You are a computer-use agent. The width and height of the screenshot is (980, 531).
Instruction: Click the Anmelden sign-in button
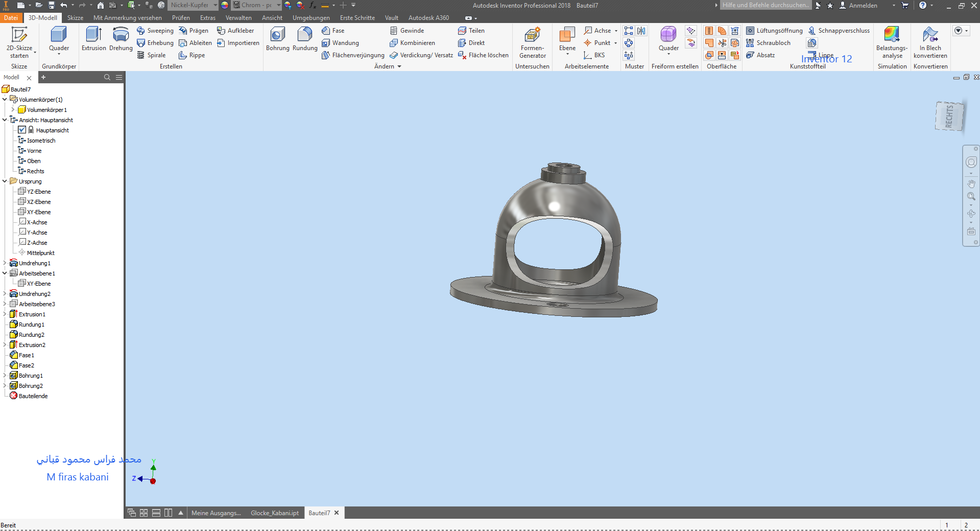[x=858, y=5]
